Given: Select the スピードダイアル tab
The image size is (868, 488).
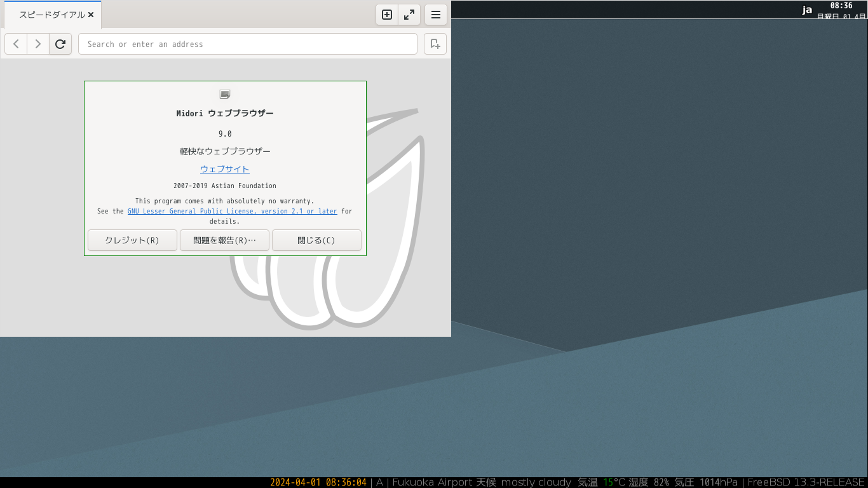Looking at the screenshot, I should (53, 15).
